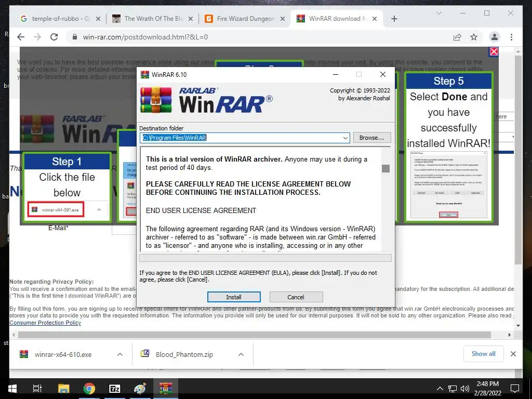Click the page vertical scrollbar

[x=518, y=159]
